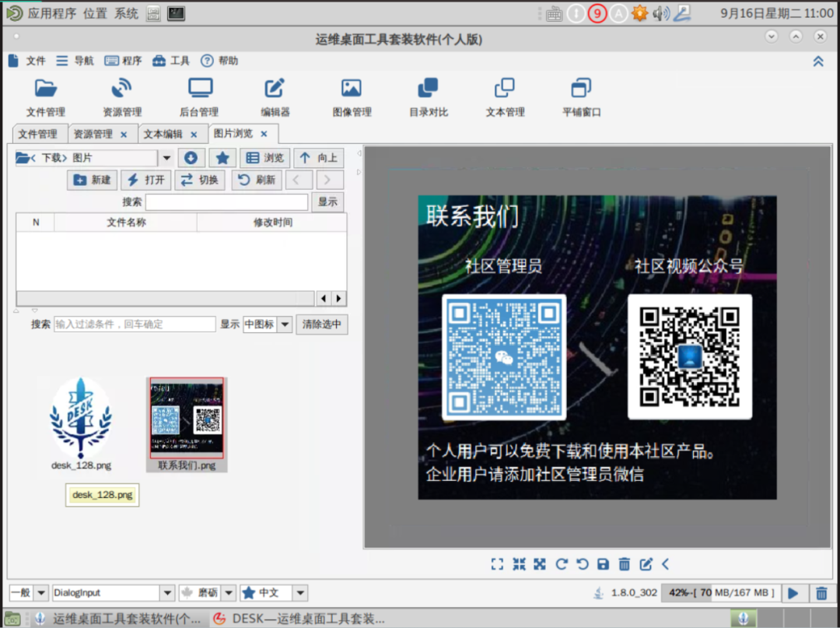
Task: Click the file table horizontal scrollbar
Action: [166, 299]
